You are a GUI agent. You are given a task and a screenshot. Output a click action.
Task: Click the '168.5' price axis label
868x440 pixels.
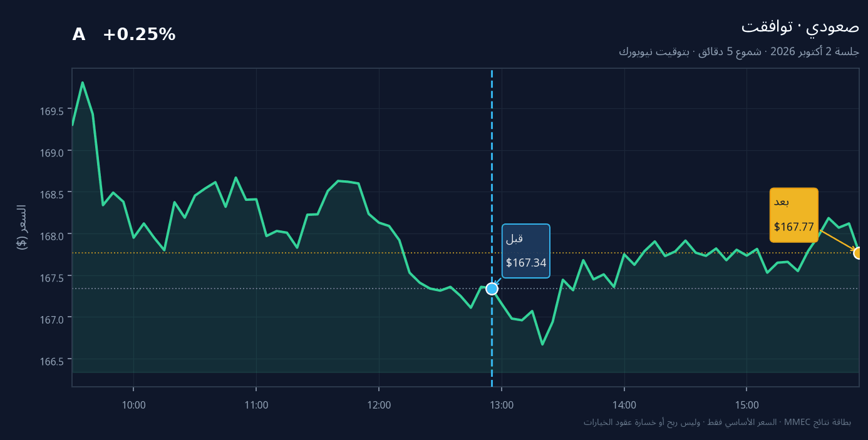click(52, 195)
